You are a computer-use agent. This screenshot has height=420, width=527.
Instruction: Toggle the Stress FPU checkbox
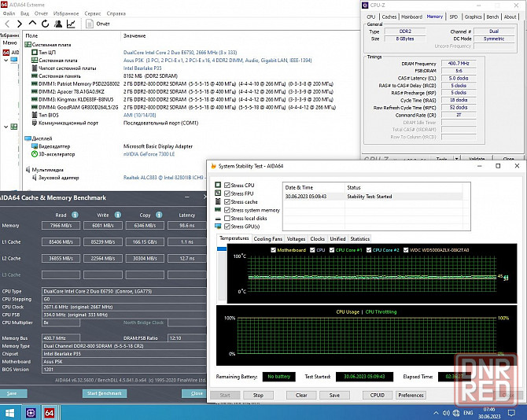pos(227,193)
